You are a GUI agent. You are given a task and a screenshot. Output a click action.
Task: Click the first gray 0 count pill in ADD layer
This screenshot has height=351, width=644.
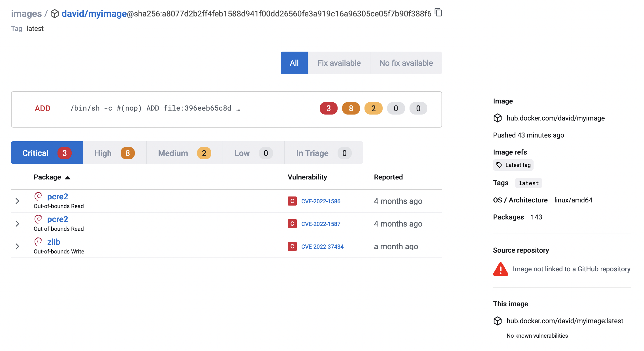pos(396,108)
